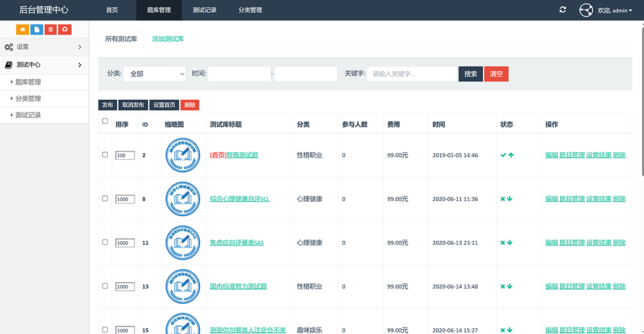Click the red 清空 button

(x=496, y=74)
